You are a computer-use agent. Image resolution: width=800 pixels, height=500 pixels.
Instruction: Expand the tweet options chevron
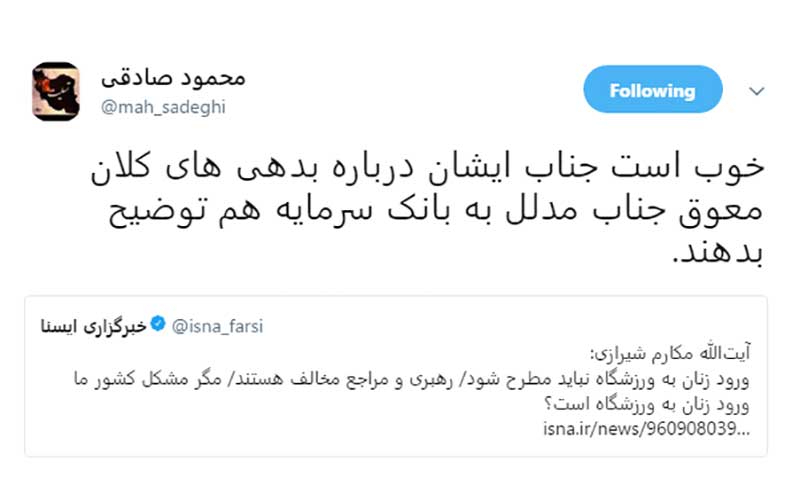[756, 91]
